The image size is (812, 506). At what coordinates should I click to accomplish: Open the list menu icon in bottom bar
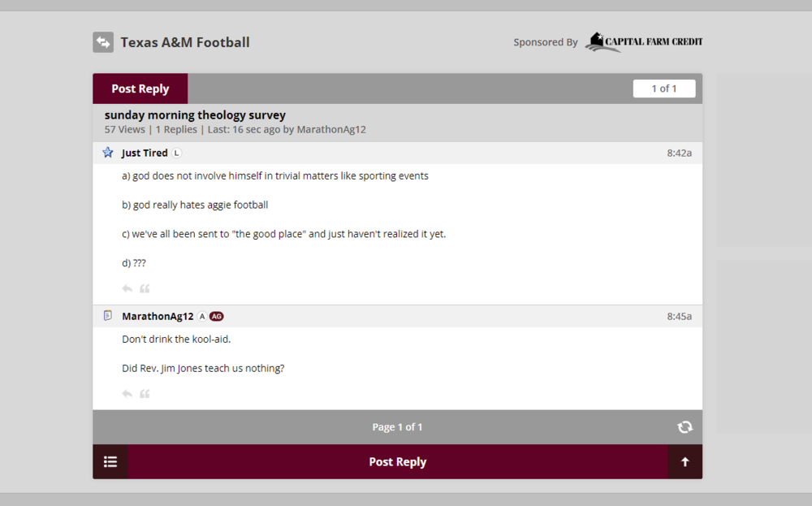point(110,461)
